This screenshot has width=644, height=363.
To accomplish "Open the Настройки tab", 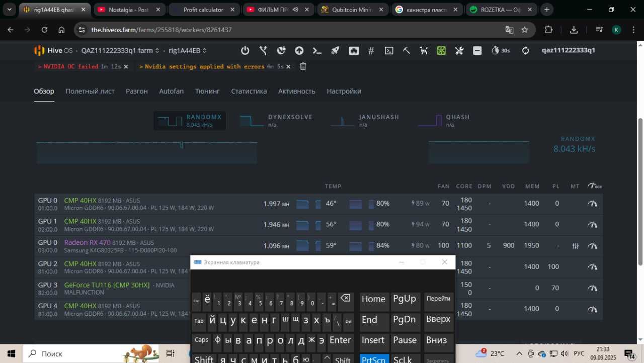I will [x=344, y=91].
